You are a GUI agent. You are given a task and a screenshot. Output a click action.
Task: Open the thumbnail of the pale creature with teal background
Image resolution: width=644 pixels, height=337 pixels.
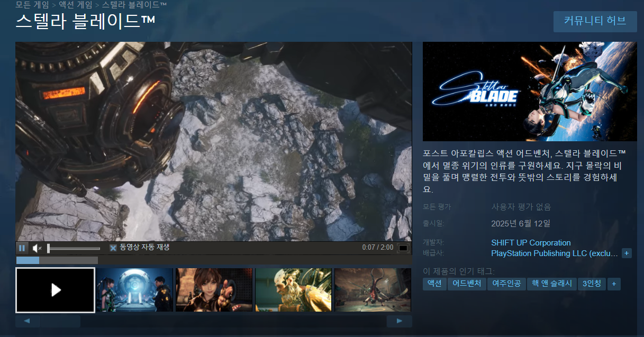coord(293,290)
